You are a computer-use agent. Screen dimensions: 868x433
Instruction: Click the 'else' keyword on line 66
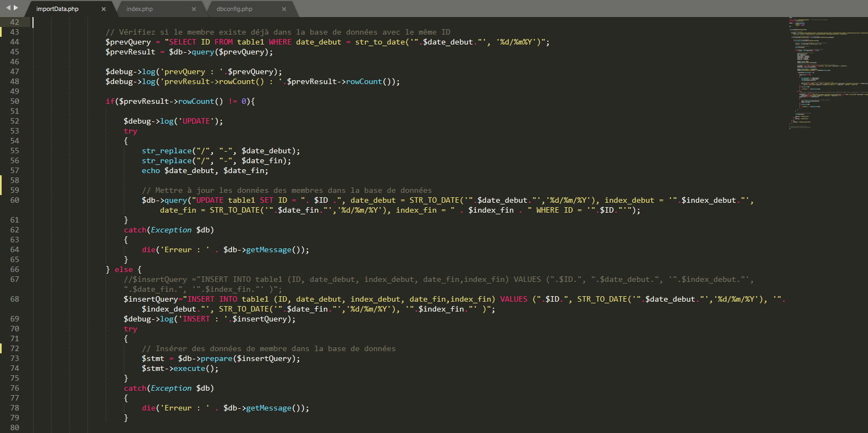point(124,270)
